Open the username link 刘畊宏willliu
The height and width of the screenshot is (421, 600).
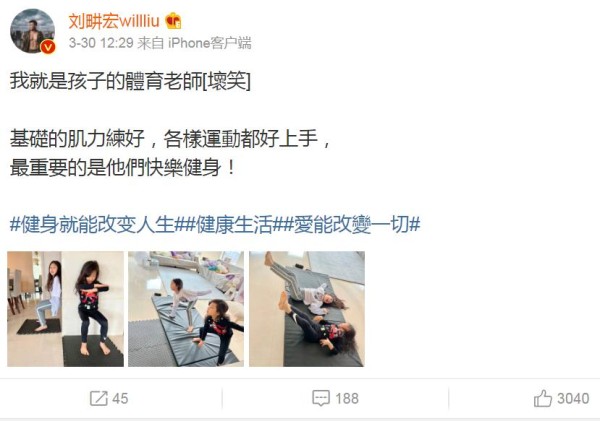click(114, 21)
